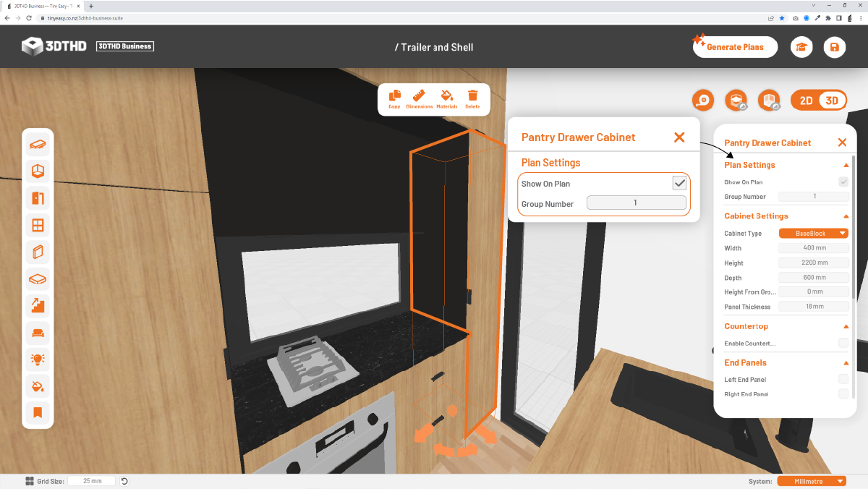Switch to 3D view

832,101
